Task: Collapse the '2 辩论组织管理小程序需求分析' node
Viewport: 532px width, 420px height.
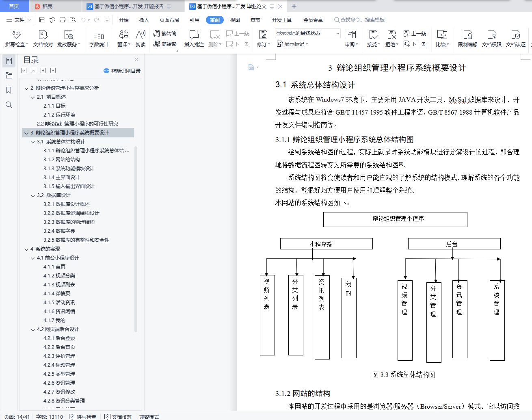Action: click(x=26, y=88)
